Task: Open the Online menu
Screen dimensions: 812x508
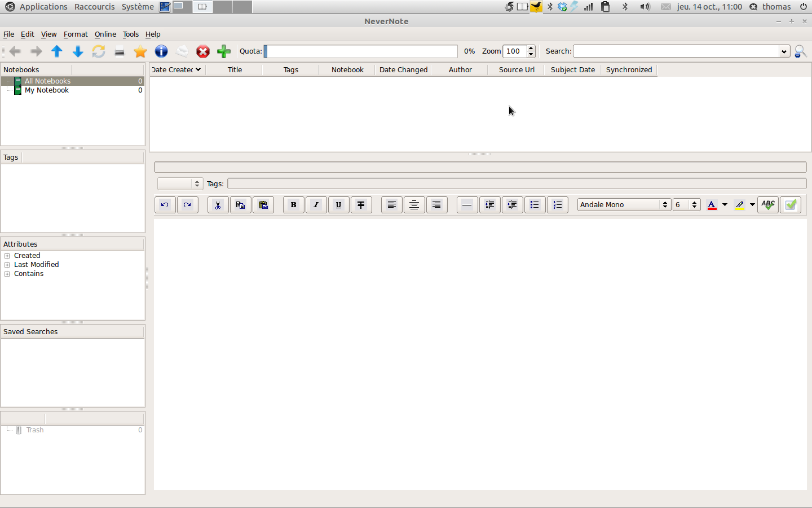Action: pos(105,34)
